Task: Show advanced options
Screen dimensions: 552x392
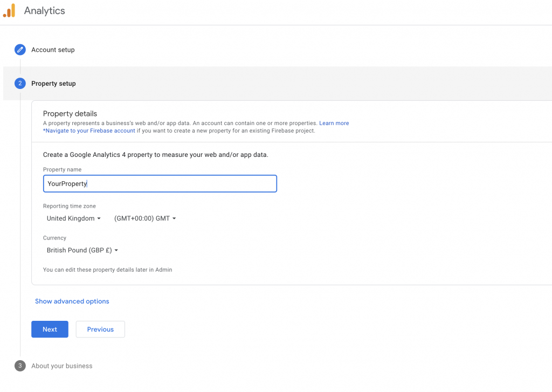Action: point(72,301)
